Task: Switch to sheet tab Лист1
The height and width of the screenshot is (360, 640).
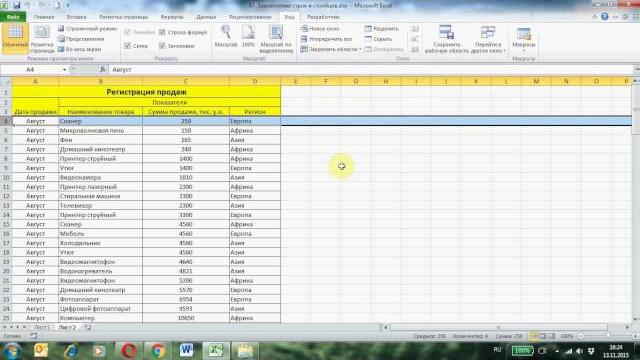Action: coord(42,327)
